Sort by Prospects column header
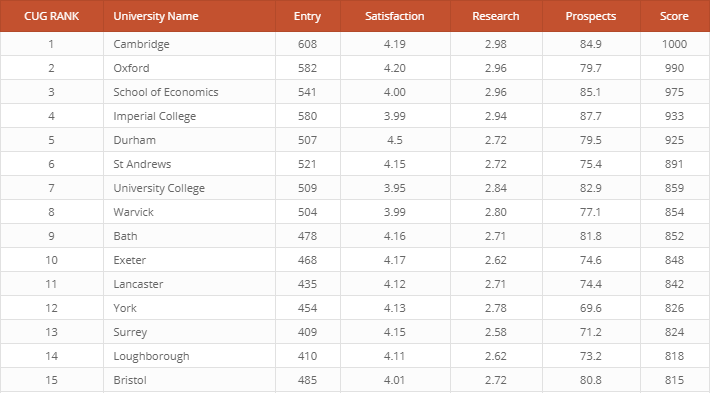Viewport: 711px width, 393px height. pyautogui.click(x=590, y=16)
